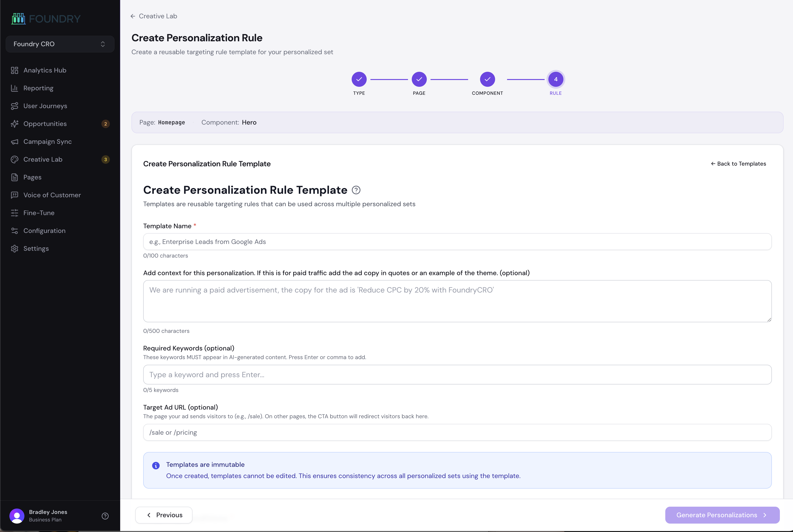Image resolution: width=793 pixels, height=532 pixels.
Task: Select the Creative Lab palette icon
Action: (14, 159)
